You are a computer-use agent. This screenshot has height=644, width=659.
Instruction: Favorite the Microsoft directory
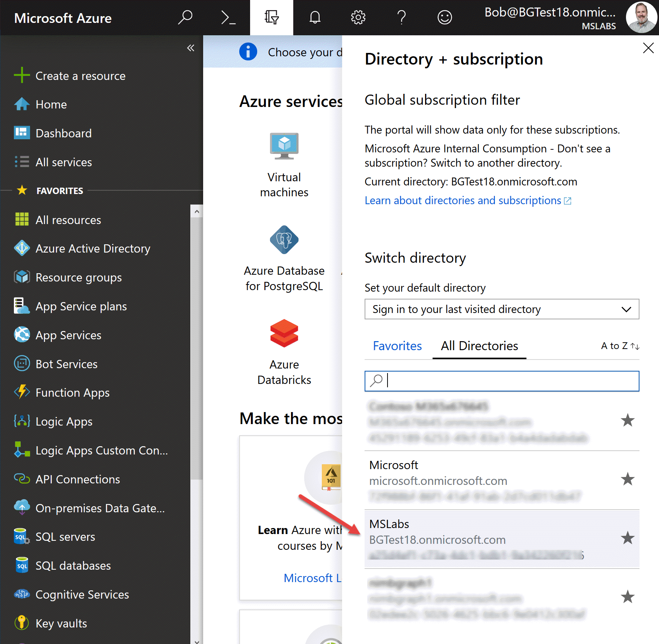[627, 479]
